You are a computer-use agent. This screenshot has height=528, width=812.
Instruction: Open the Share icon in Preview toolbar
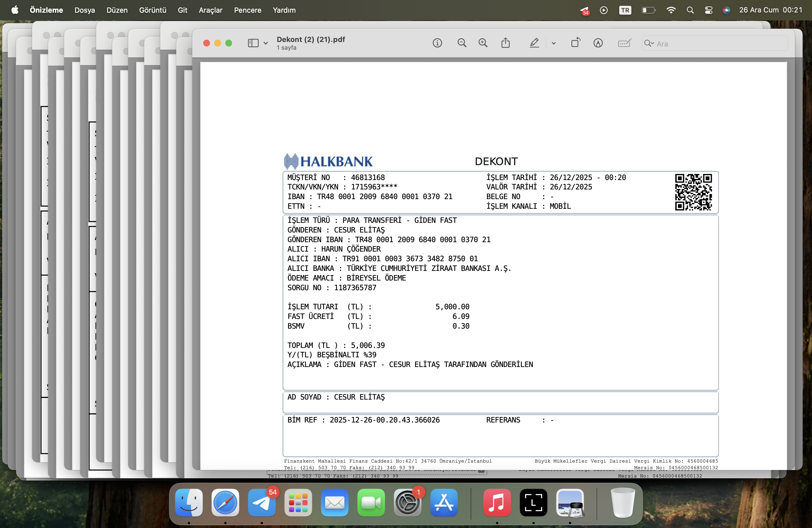coord(506,43)
